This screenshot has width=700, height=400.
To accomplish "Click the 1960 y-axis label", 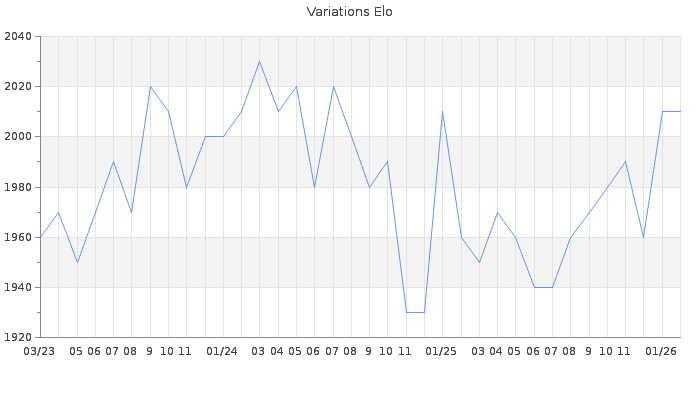I will pos(18,237).
